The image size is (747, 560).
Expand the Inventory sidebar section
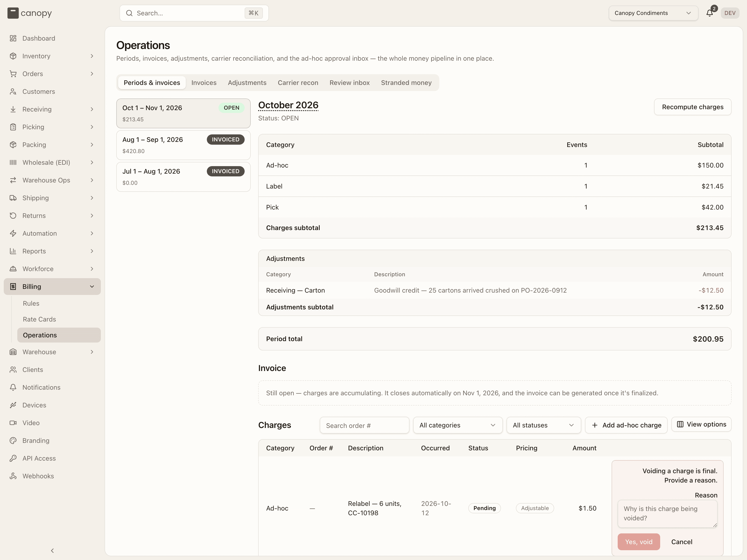tap(52, 56)
